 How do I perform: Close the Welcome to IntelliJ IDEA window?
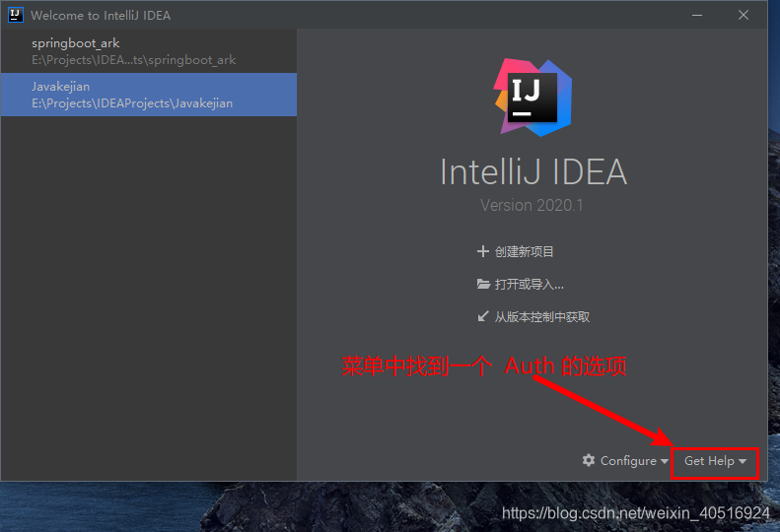coord(744,15)
